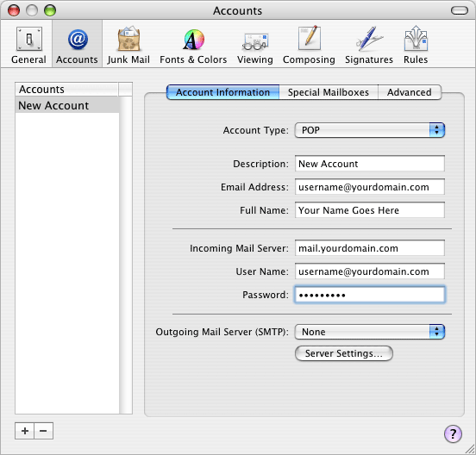Open Fonts & Colors preferences
Image resolution: width=476 pixels, height=455 pixels.
(x=193, y=45)
